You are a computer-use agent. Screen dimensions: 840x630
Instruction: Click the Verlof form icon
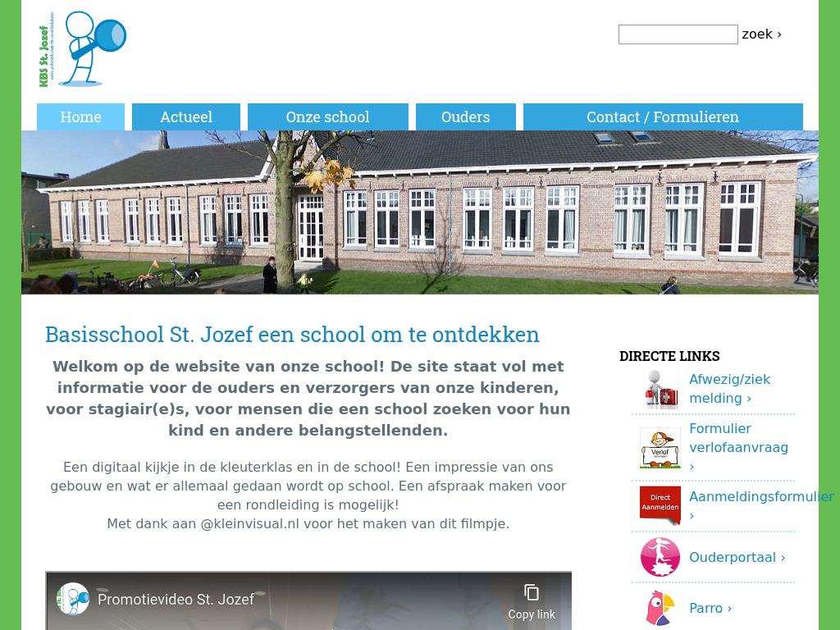point(660,448)
